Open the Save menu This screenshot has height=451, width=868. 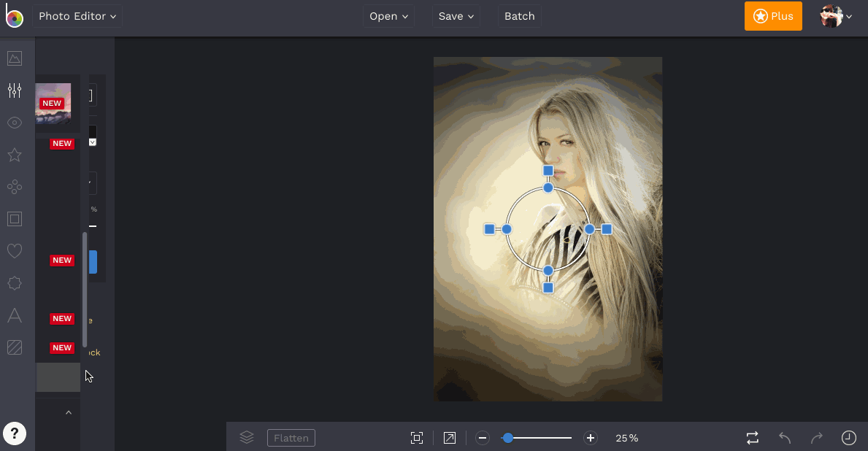[456, 16]
